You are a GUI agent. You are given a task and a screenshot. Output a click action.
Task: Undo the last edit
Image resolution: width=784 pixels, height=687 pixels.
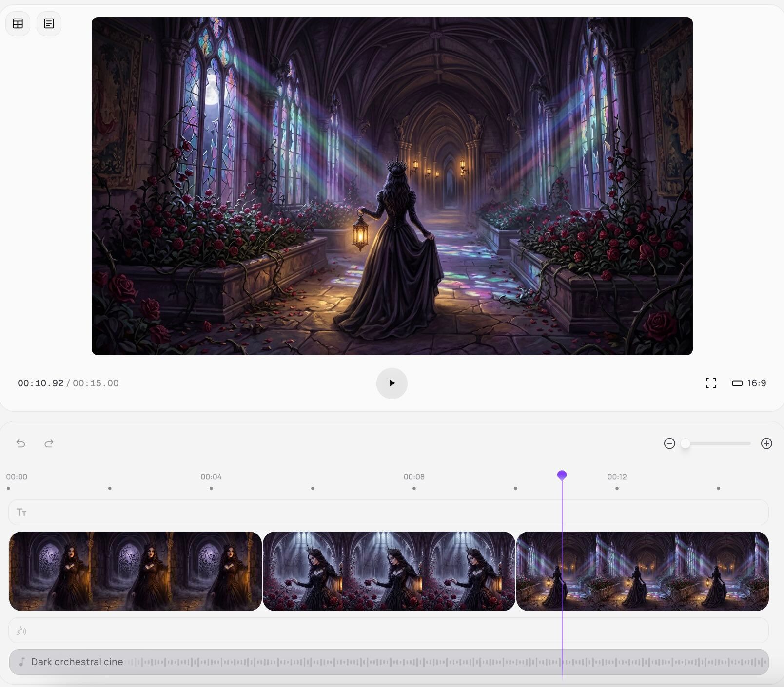pyautogui.click(x=20, y=443)
